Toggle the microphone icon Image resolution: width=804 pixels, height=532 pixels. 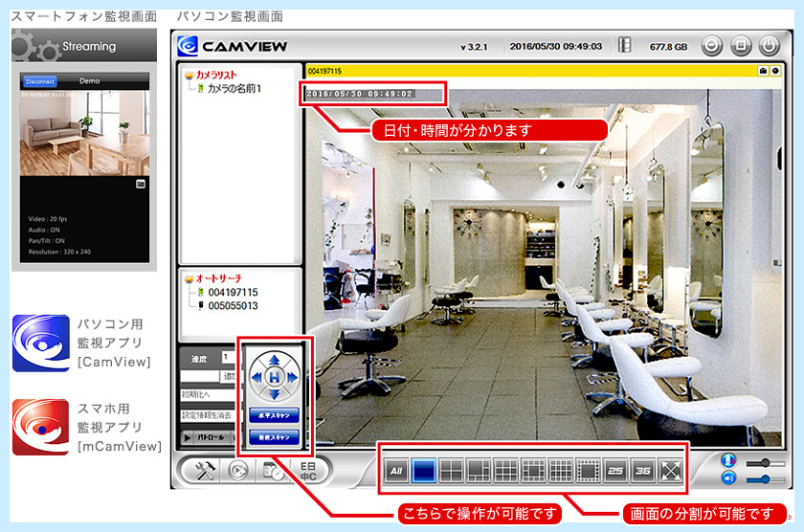729,460
